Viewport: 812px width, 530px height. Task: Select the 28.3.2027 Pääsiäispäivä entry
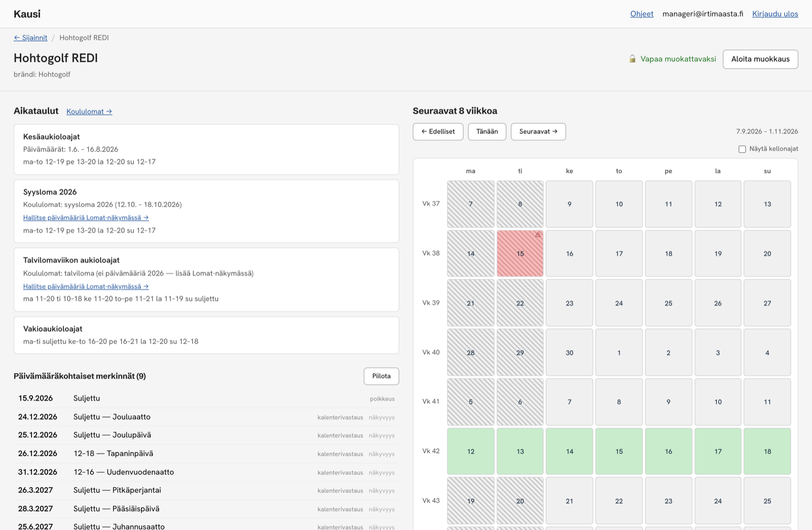(206, 509)
